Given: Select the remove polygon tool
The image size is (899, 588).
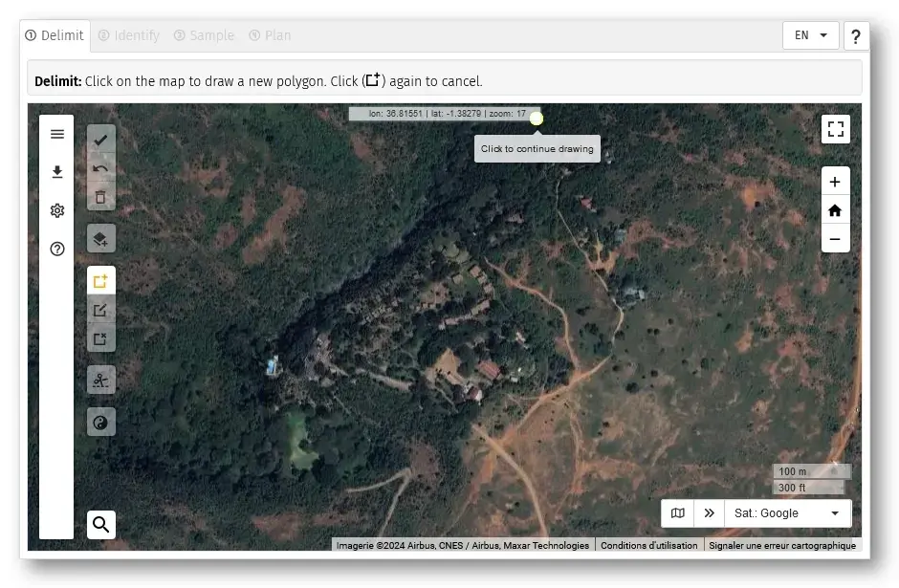Looking at the screenshot, I should [x=100, y=338].
